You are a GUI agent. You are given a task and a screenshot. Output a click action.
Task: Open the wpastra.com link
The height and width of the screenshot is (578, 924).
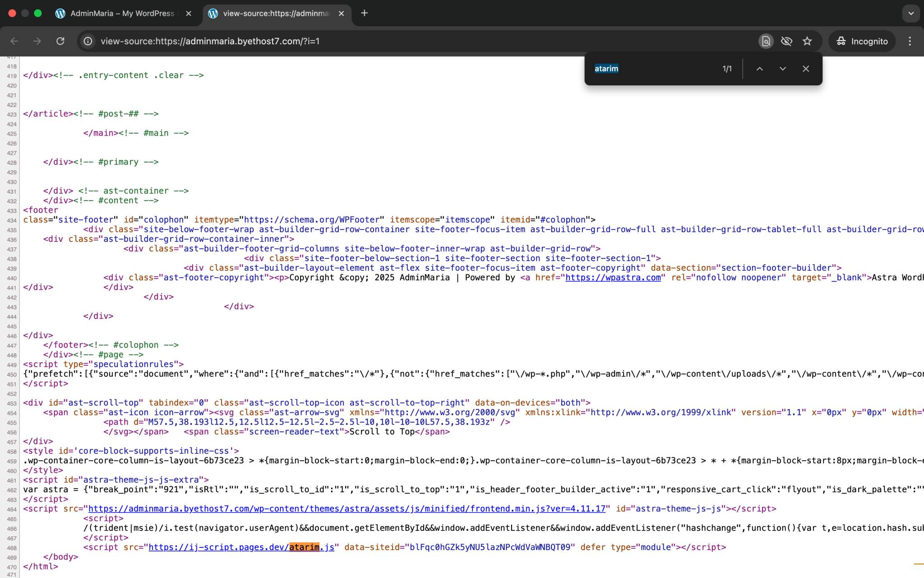coord(613,277)
